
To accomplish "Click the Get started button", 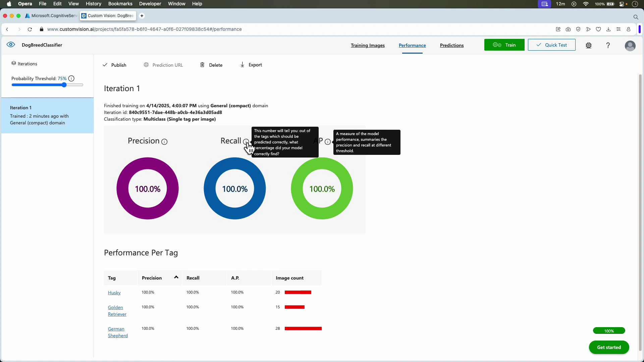I will (x=609, y=347).
